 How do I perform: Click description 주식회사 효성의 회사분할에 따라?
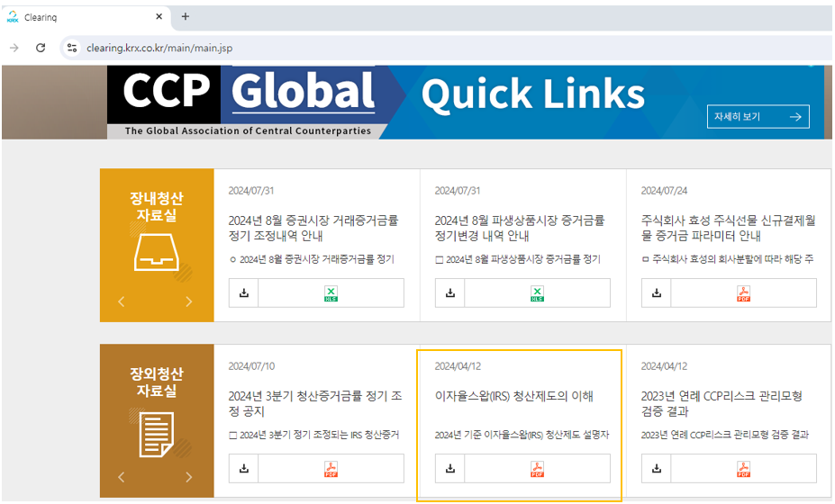coord(728,259)
